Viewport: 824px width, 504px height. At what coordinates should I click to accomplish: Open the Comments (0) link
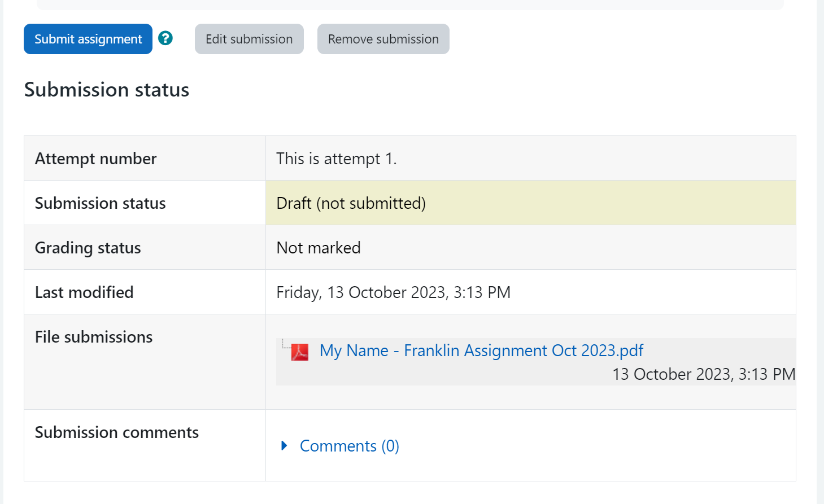(x=349, y=446)
